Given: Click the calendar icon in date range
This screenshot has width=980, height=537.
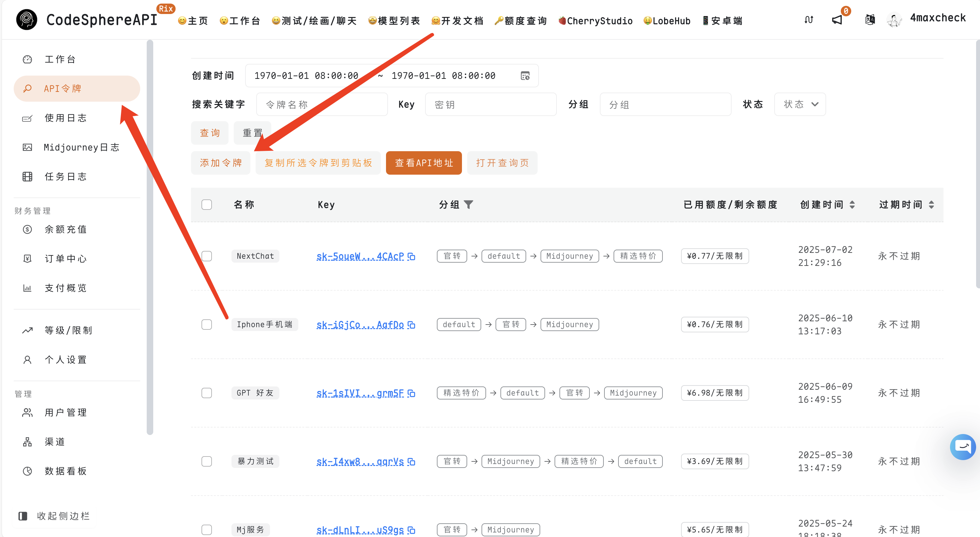Looking at the screenshot, I should (x=525, y=76).
